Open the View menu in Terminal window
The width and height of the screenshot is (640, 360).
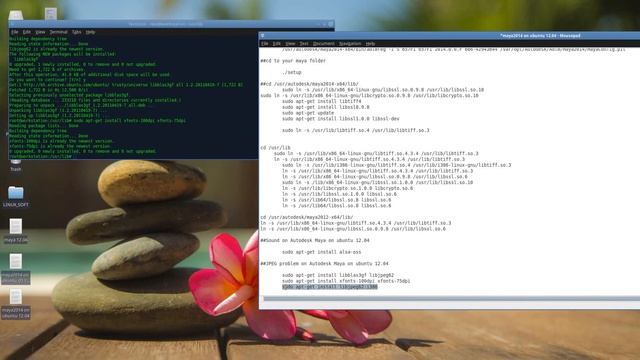(x=40, y=32)
